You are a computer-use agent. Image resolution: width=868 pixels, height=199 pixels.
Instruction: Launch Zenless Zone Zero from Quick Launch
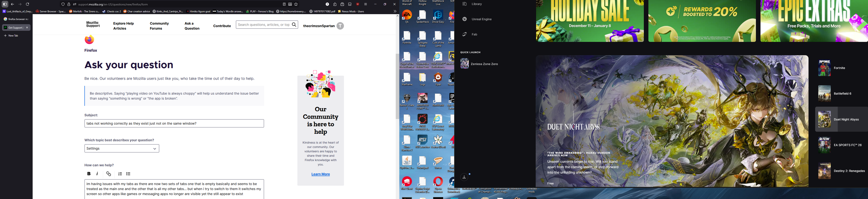(x=480, y=64)
